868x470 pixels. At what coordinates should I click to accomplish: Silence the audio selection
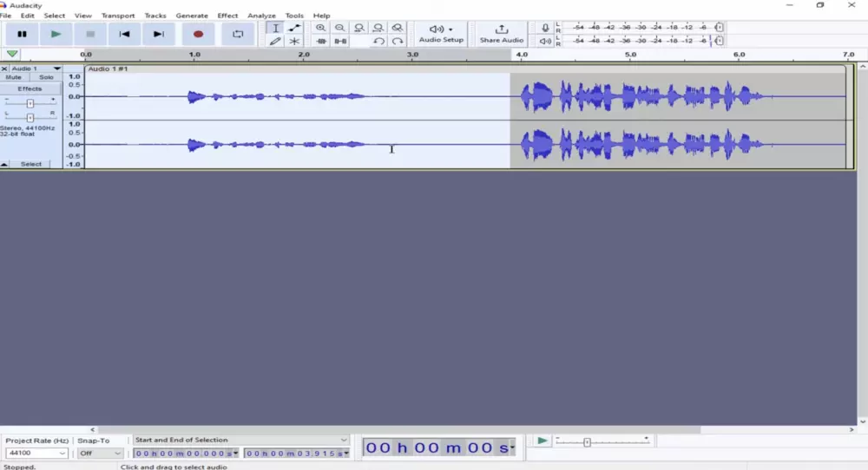click(x=340, y=41)
